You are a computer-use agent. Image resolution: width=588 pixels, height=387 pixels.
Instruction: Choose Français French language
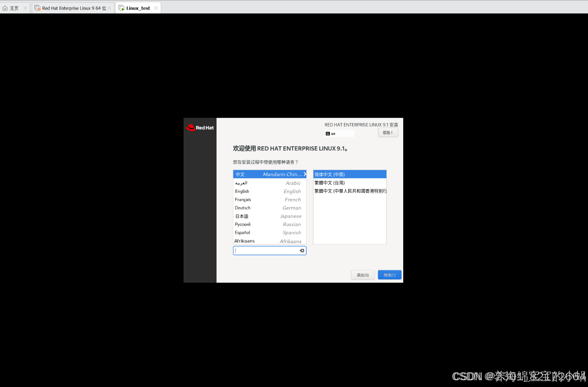(270, 199)
